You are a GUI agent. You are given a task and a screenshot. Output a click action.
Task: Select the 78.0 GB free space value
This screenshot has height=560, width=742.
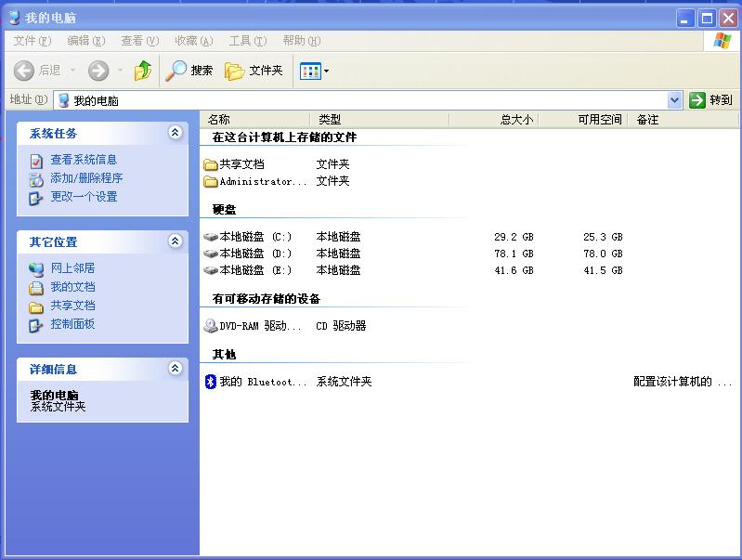click(603, 254)
